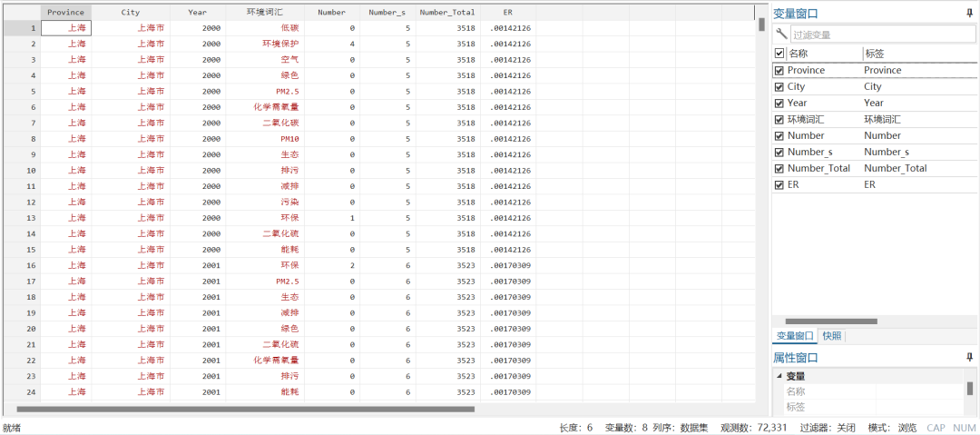980x435 pixels.
Task: Click the 变量数: 8 status entry
Action: point(628,428)
